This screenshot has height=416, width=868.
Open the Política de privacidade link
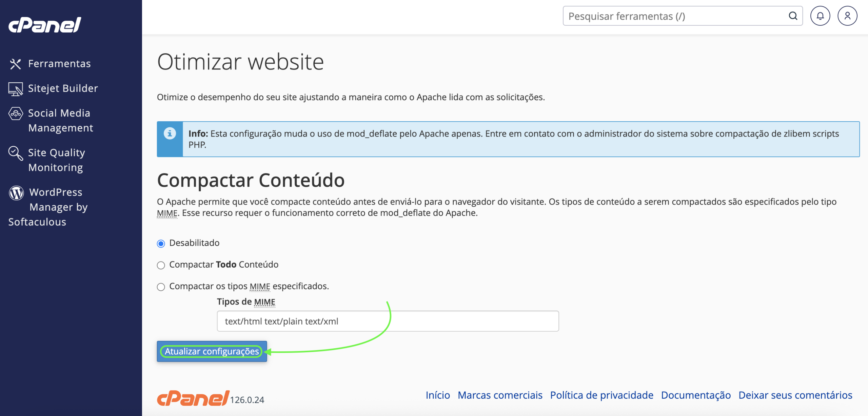coord(601,395)
